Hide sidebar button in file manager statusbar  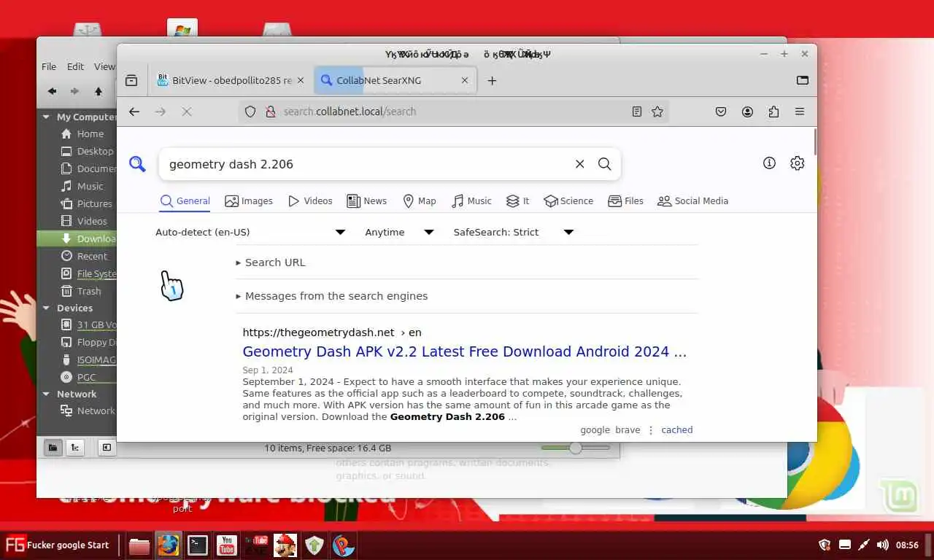pyautogui.click(x=107, y=448)
